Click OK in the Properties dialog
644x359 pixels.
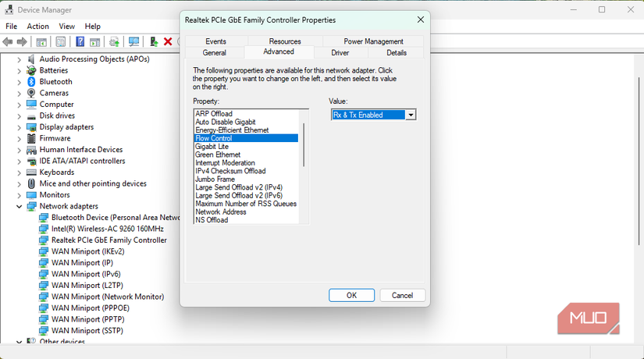click(351, 295)
